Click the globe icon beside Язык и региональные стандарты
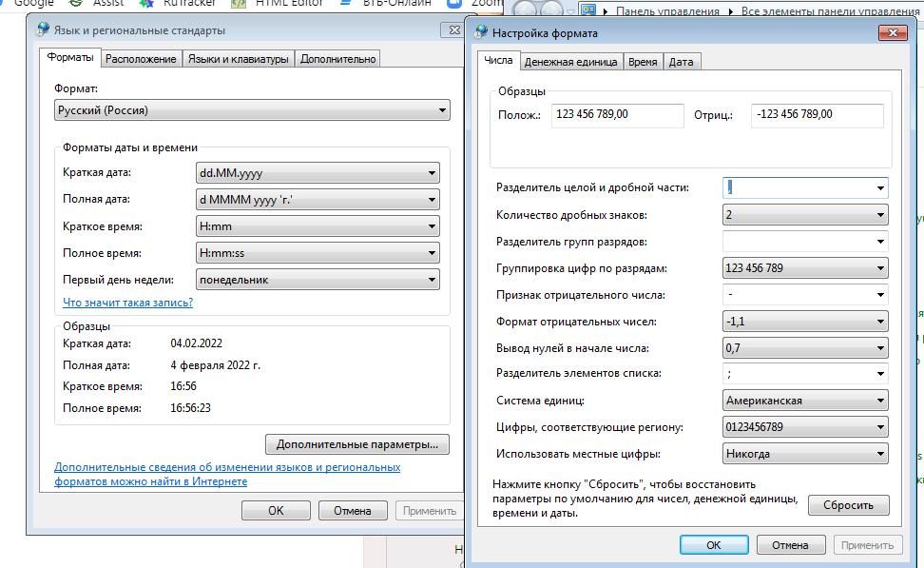 click(43, 30)
